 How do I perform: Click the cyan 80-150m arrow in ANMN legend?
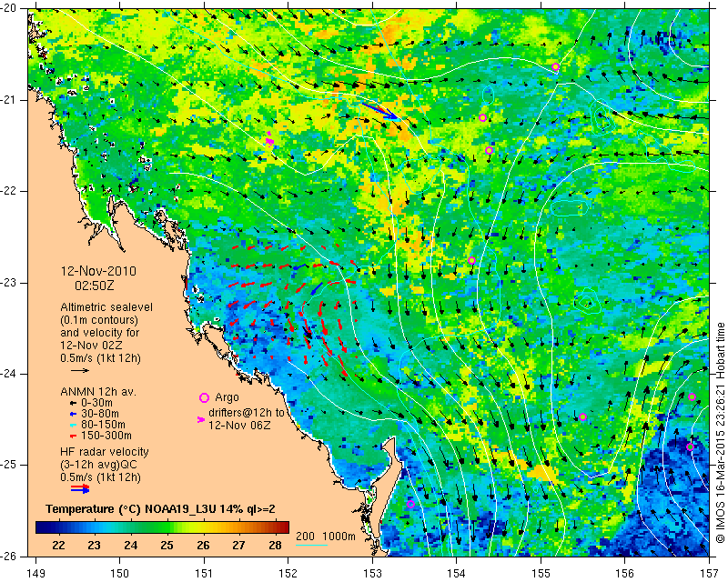tap(73, 425)
